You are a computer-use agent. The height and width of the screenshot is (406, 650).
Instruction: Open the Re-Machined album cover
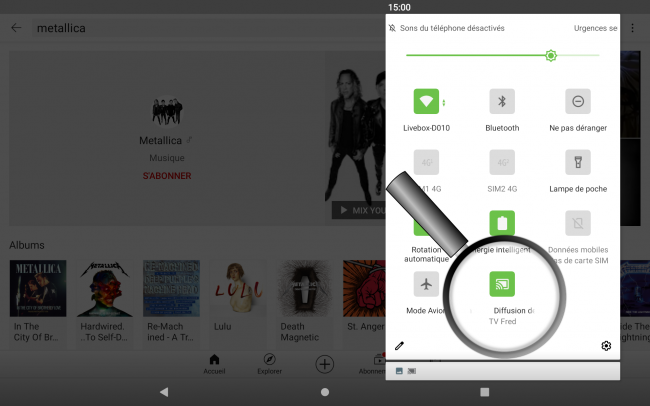point(172,288)
